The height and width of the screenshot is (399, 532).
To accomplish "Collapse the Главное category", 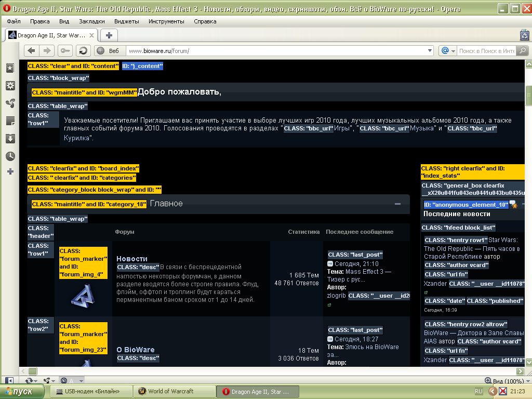I will click(x=397, y=204).
